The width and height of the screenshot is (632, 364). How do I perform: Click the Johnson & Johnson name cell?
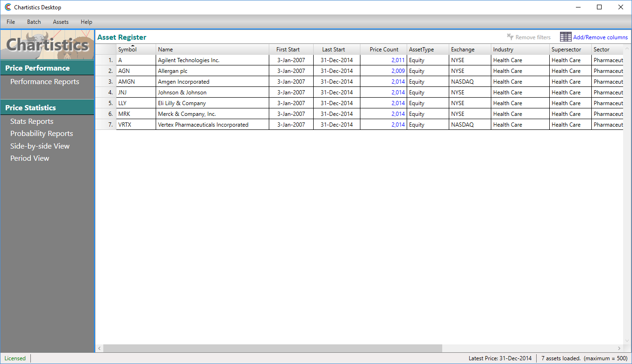click(213, 93)
